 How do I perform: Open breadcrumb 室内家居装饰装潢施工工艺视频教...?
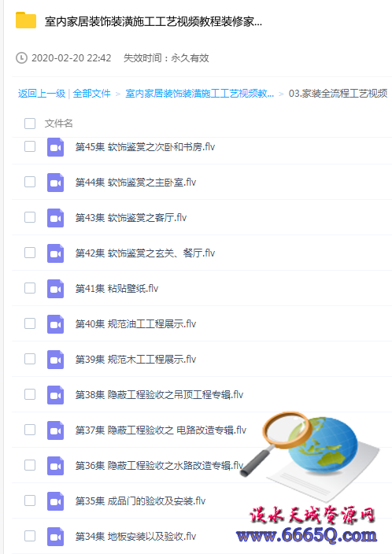click(x=200, y=94)
